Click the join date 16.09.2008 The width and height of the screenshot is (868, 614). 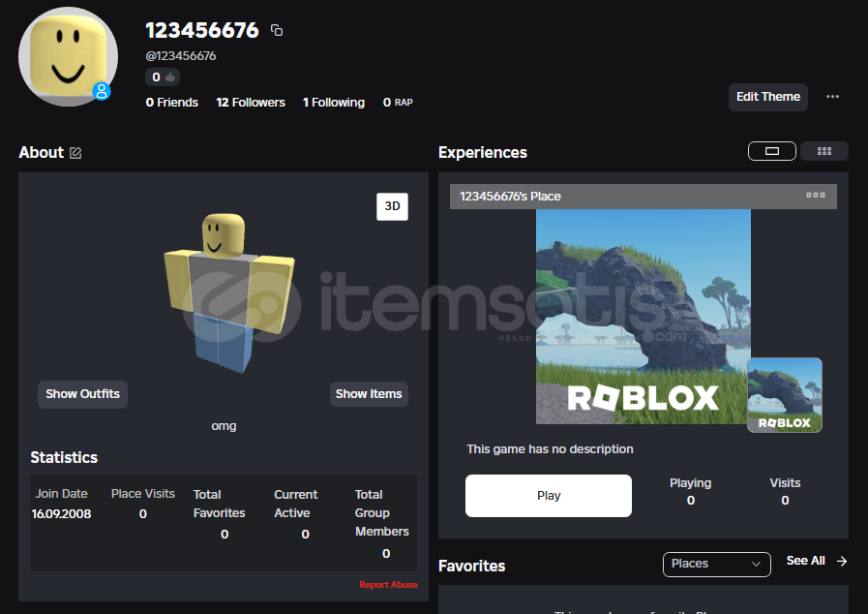click(x=61, y=513)
